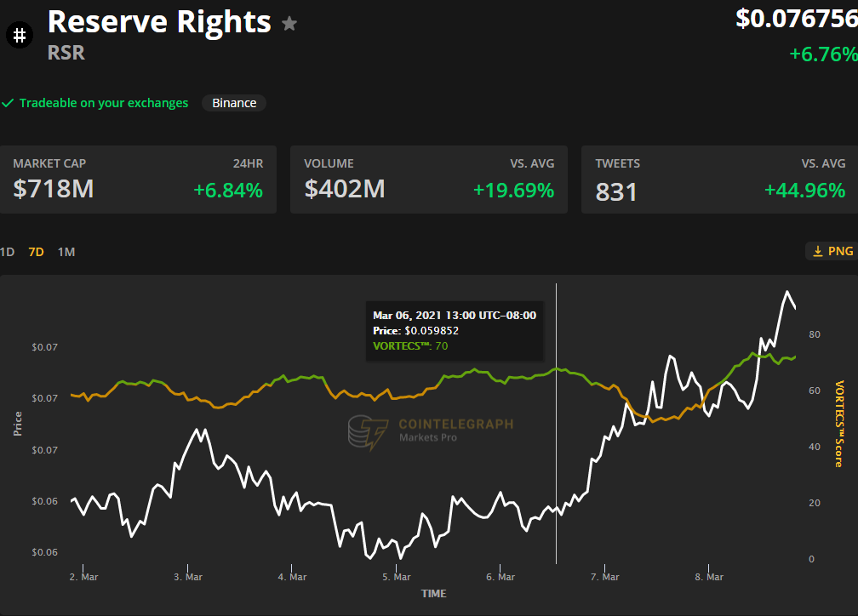The height and width of the screenshot is (616, 858).
Task: Switch chart range to 1M
Action: pos(66,252)
